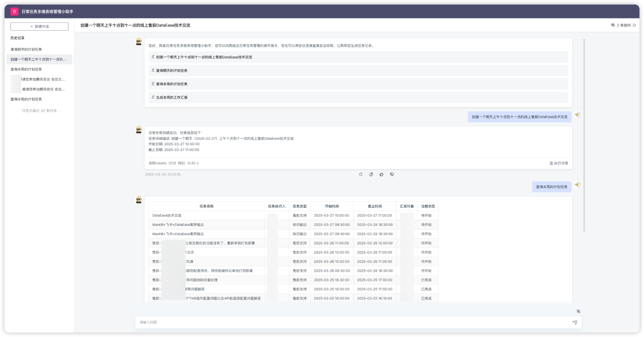Viewport: 644px width, 337px height.
Task: Open the last 查询本周的计划任务 history entry
Action: pos(26,99)
